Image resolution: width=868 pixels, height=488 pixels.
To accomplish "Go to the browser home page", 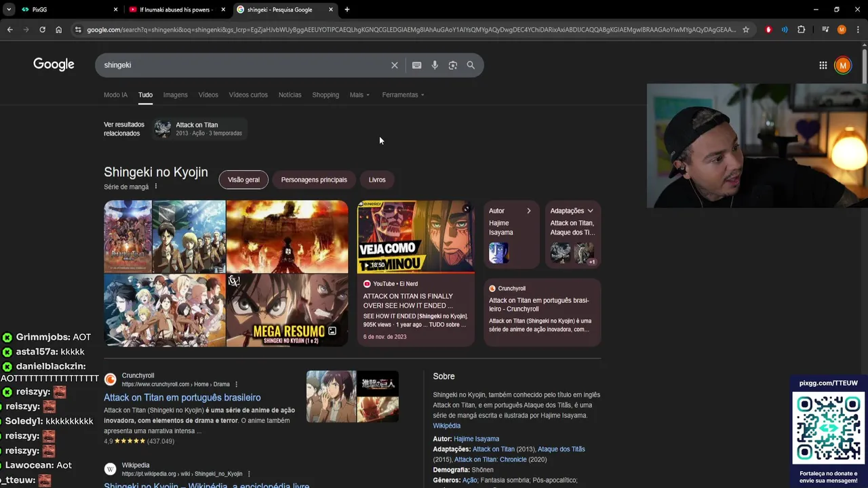I will click(58, 30).
